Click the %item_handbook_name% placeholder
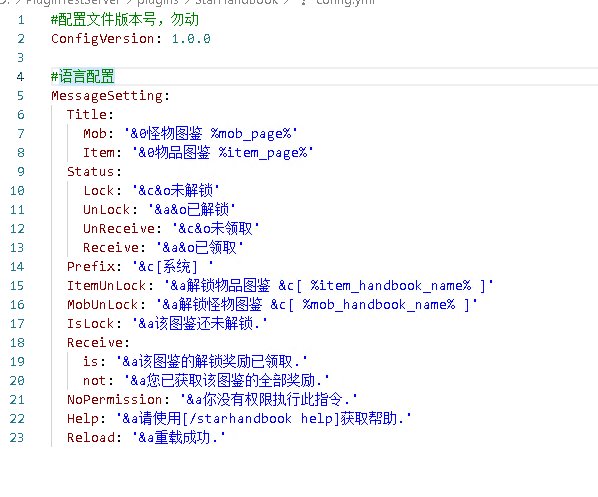This screenshot has height=497, width=598. point(391,286)
